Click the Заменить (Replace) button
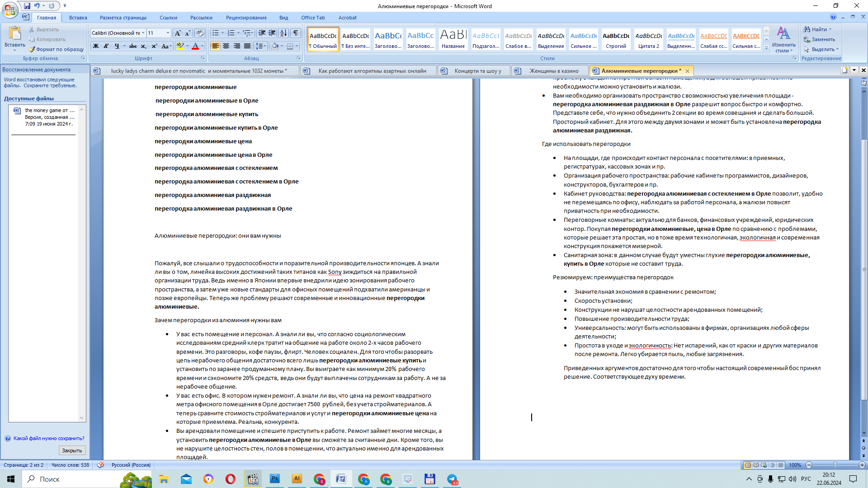Viewport: 868px width, 488px height. tap(819, 39)
